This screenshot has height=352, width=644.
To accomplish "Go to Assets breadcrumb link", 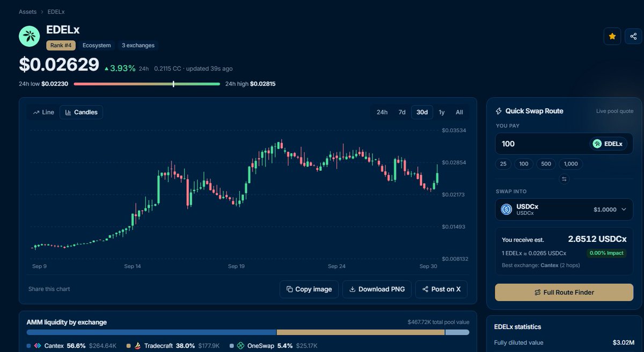I will click(28, 11).
